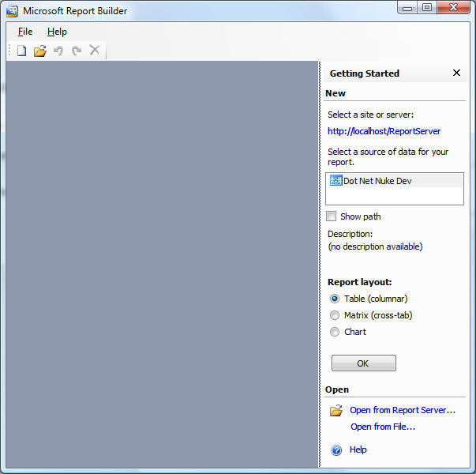Enable the Show path checkbox

[x=331, y=216]
